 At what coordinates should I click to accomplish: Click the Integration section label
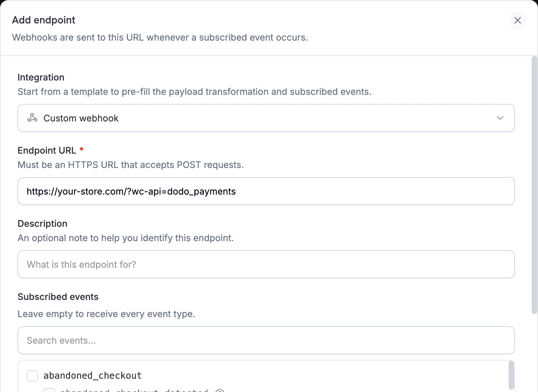[41, 77]
